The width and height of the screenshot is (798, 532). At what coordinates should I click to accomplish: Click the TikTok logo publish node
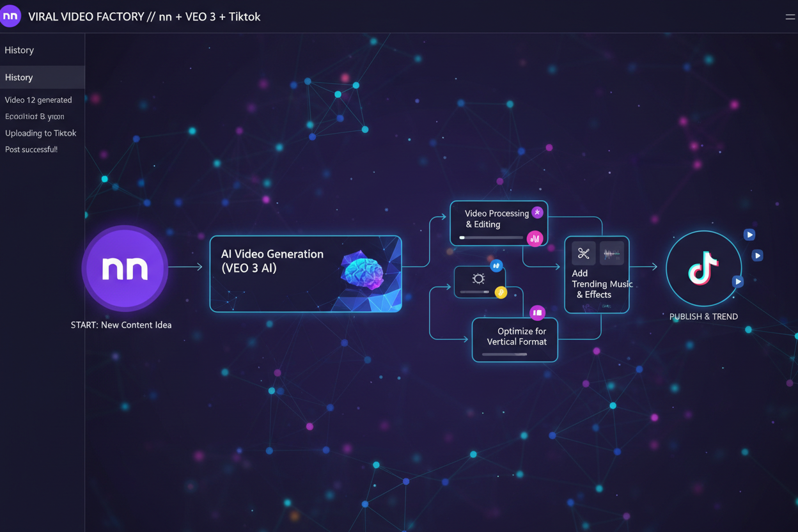[x=703, y=269]
